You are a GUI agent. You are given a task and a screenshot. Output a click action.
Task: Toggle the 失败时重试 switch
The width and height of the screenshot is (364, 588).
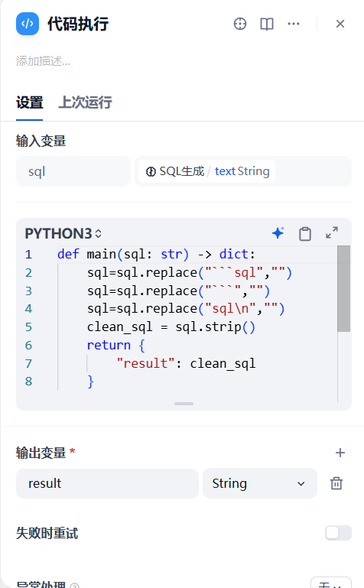338,533
